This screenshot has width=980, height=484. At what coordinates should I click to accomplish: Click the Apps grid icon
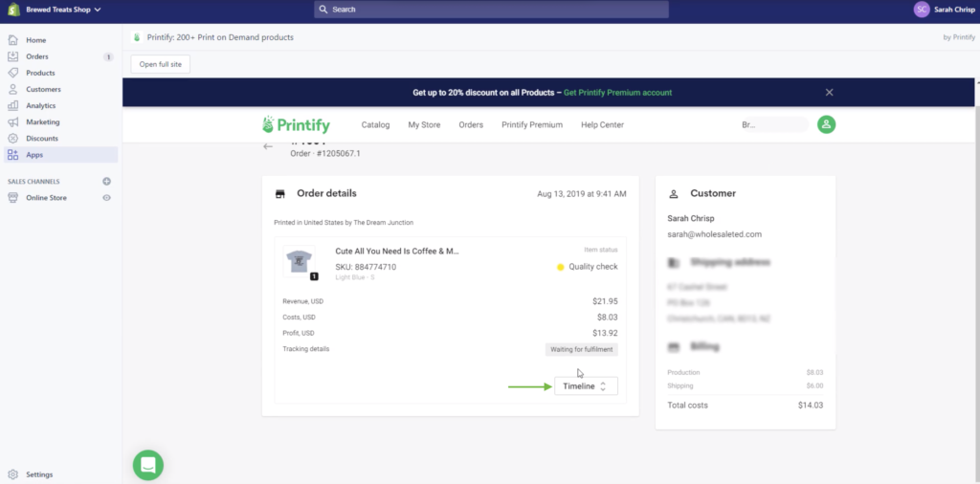coord(12,155)
